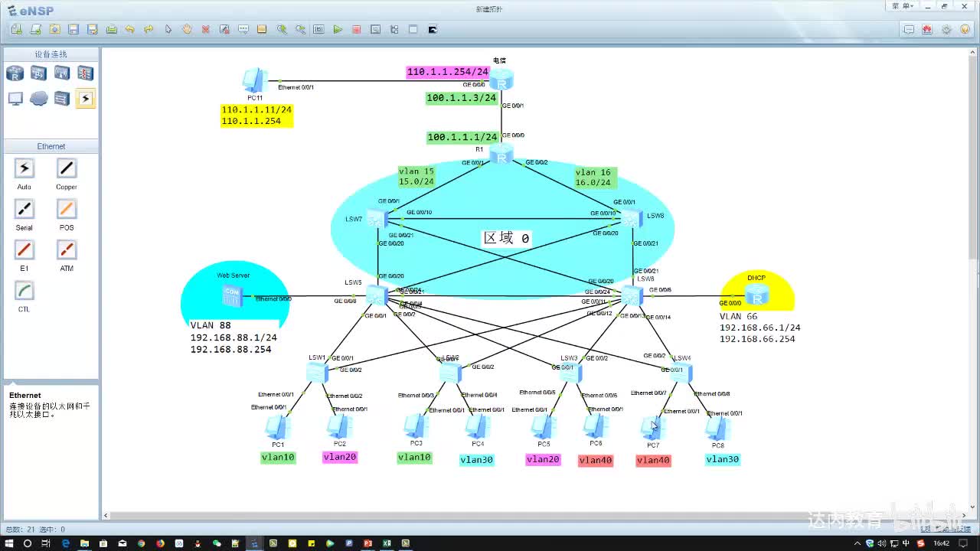Click router R1 in the topology

501,155
